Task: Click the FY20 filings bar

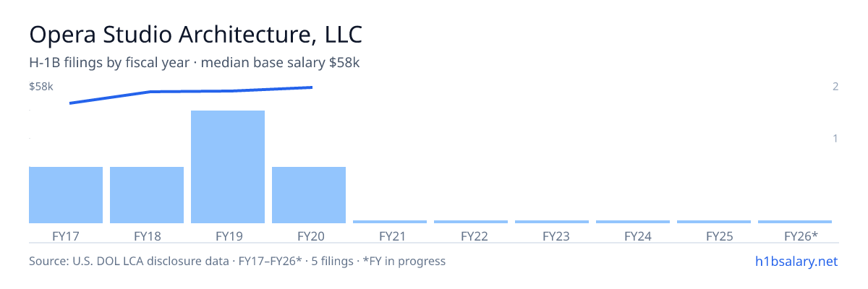Action: [309, 195]
